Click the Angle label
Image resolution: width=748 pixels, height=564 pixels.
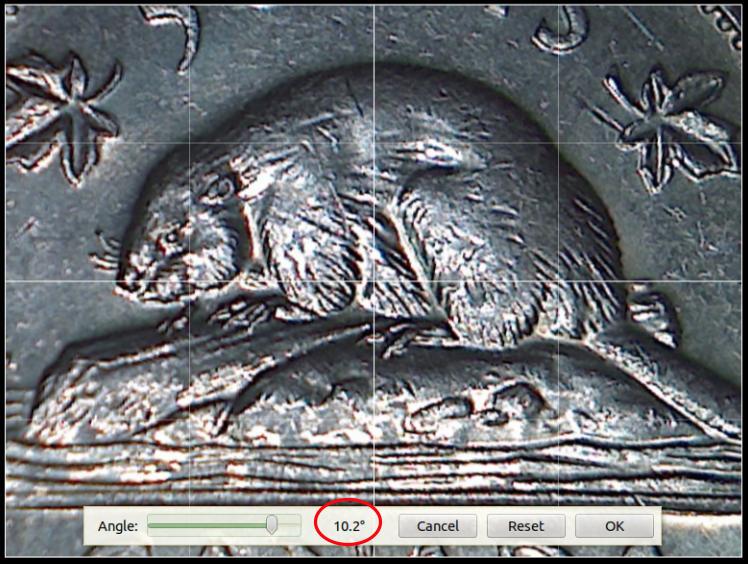[x=118, y=526]
